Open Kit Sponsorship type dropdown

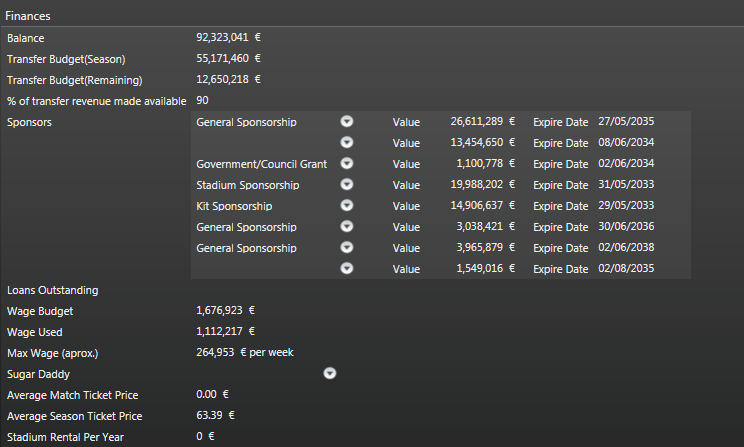pyautogui.click(x=347, y=205)
